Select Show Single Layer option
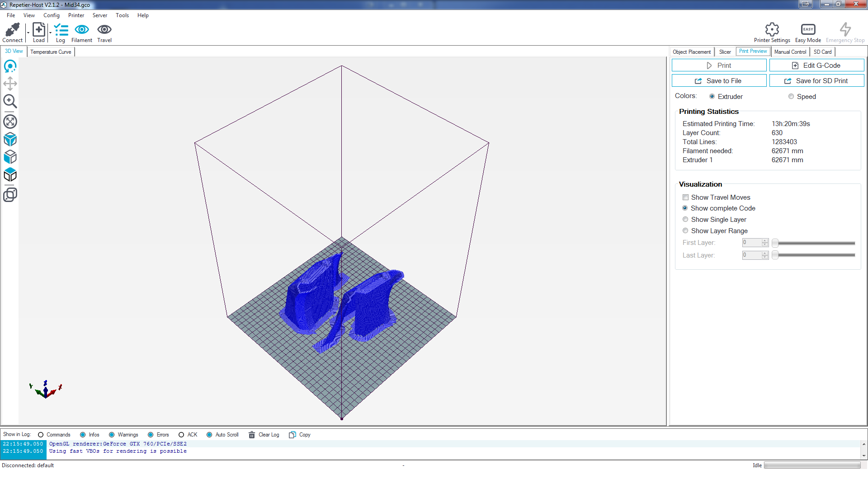Image resolution: width=868 pixels, height=488 pixels. pyautogui.click(x=685, y=220)
